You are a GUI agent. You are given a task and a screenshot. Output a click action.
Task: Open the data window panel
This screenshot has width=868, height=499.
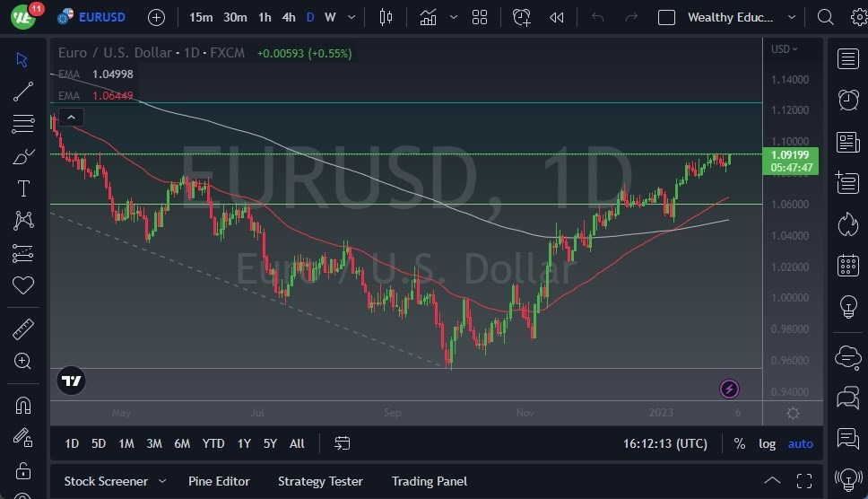point(847,182)
